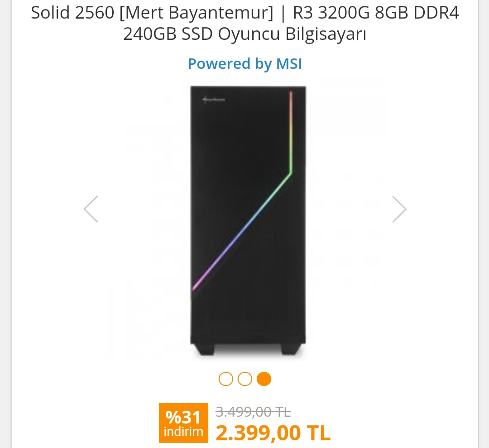489x448 pixels.
Task: Select the second carousel dot
Action: coord(244,379)
